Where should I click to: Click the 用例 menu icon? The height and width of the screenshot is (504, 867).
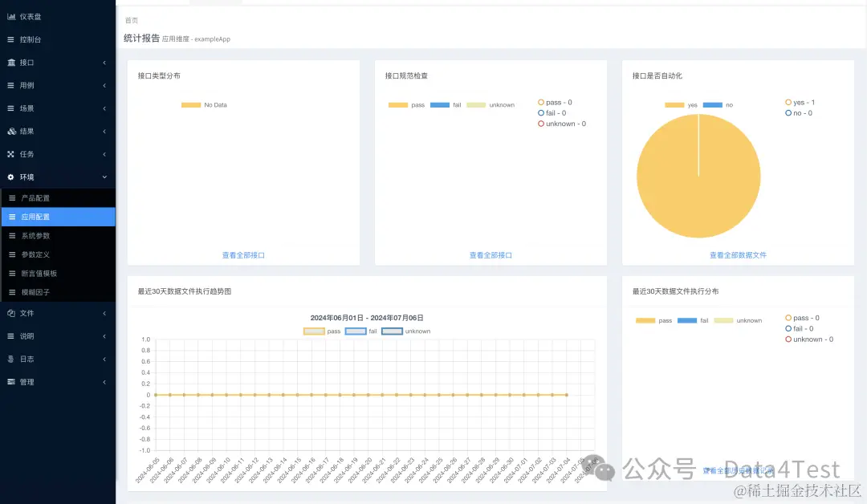pyautogui.click(x=10, y=86)
